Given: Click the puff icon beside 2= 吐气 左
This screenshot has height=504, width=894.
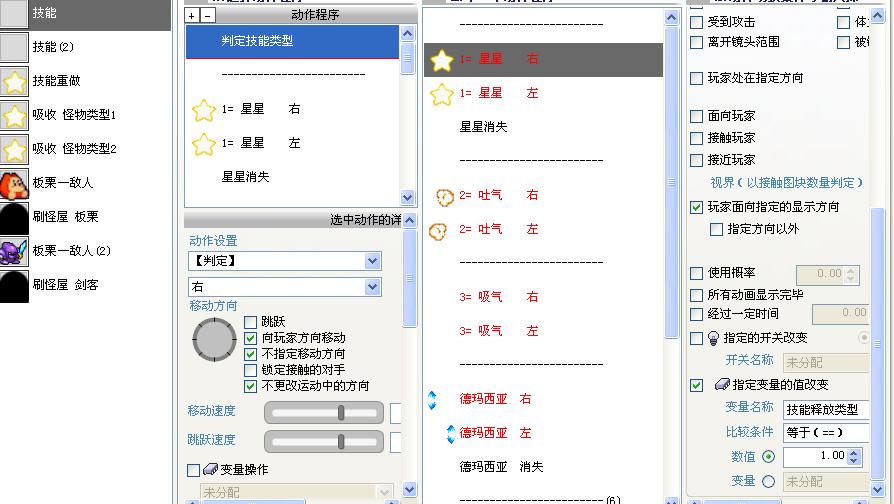Looking at the screenshot, I should 437,231.
